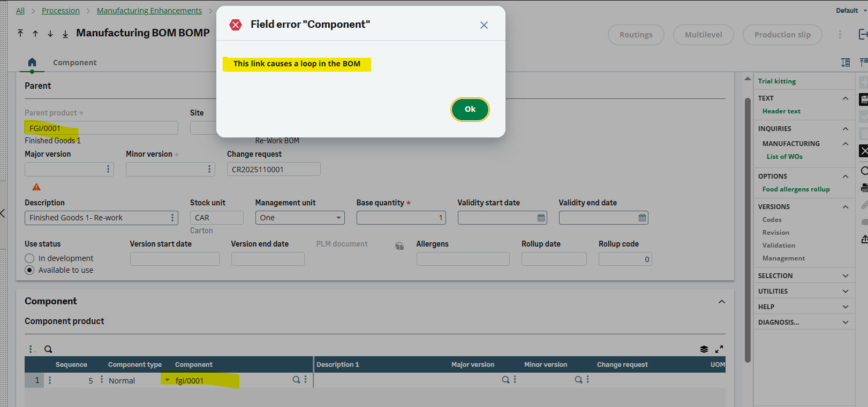Image resolution: width=868 pixels, height=407 pixels.
Task: Click the main panel vertical scrollbar
Action: (x=748, y=230)
